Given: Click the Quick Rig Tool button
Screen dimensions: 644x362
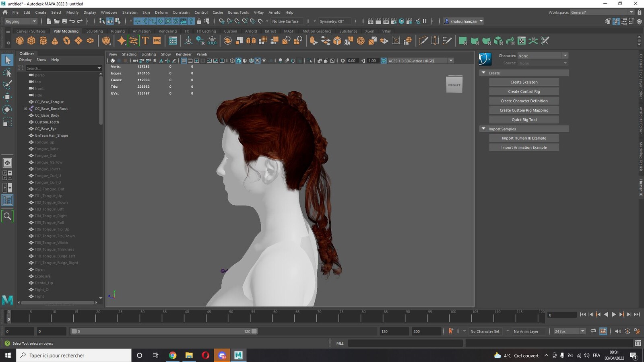Looking at the screenshot, I should click(524, 119).
